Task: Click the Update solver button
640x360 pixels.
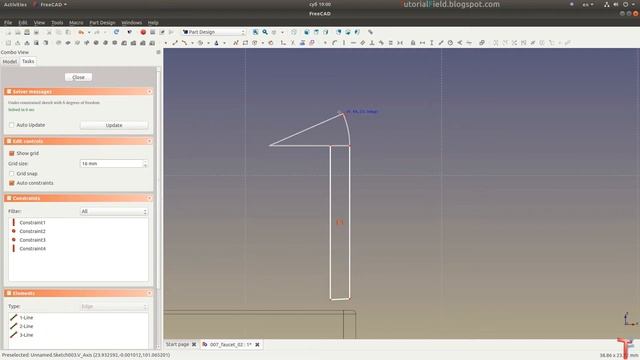Action: [x=114, y=125]
